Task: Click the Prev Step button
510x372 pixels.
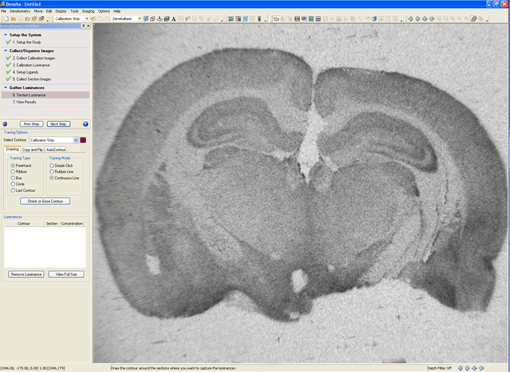Action: pyautogui.click(x=32, y=124)
